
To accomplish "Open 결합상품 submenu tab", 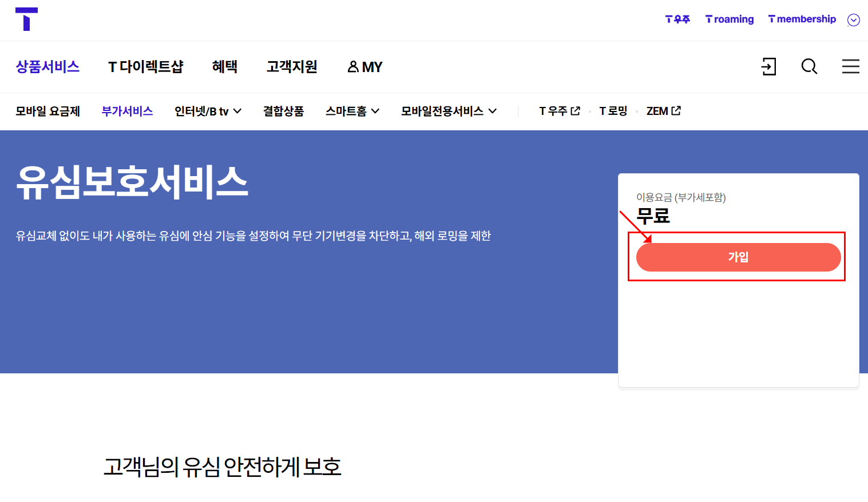I will [x=283, y=111].
